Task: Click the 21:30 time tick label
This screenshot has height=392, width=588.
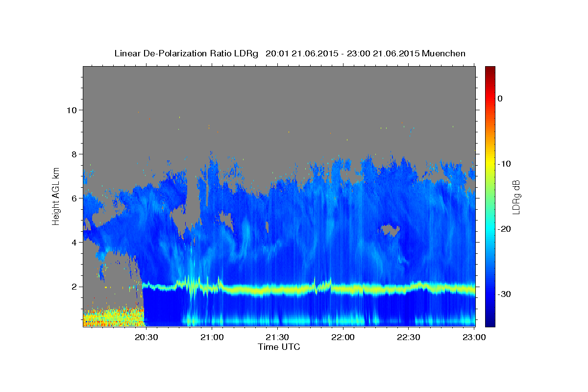Action: 277,338
